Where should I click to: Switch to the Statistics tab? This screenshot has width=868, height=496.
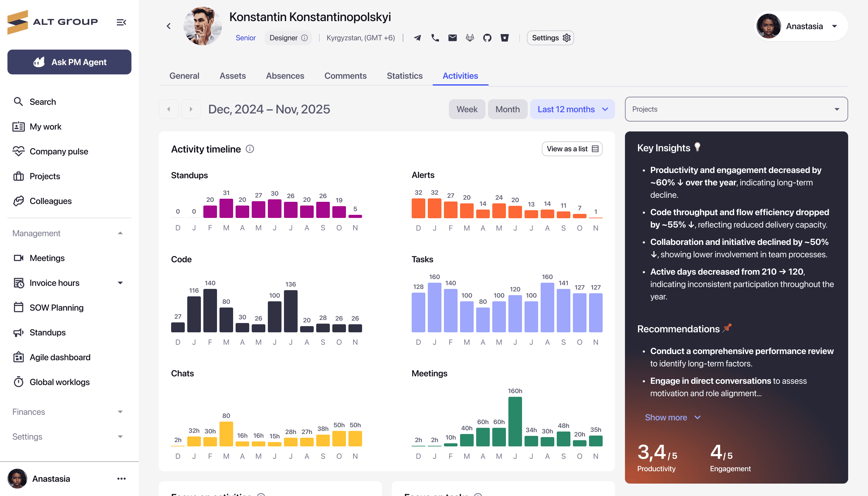[404, 76]
